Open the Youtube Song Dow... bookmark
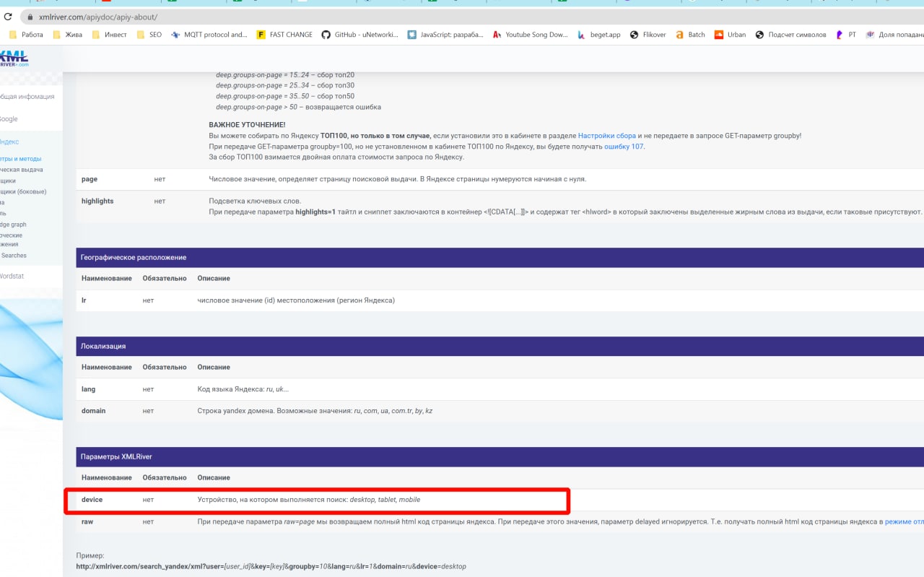The image size is (924, 577). [531, 35]
